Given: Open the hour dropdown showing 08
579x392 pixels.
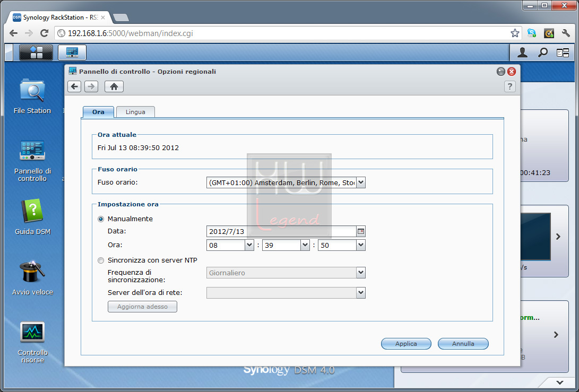Looking at the screenshot, I should click(249, 245).
